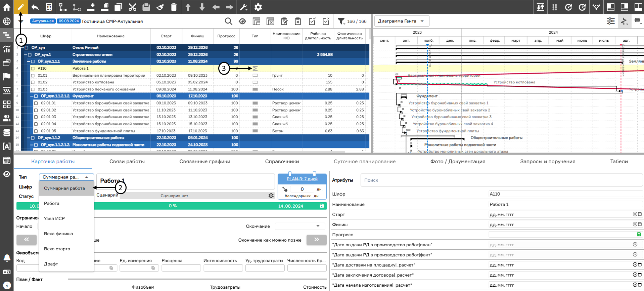Collapse the Монолитные работы подземной части node
This screenshot has height=291, width=644.
click(32, 145)
